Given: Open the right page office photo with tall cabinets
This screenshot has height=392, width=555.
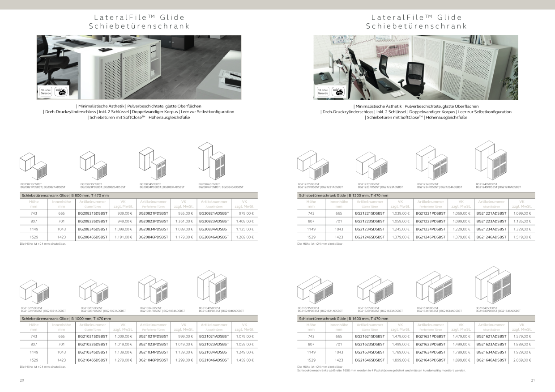Looking at the screenshot, I should point(416,67).
